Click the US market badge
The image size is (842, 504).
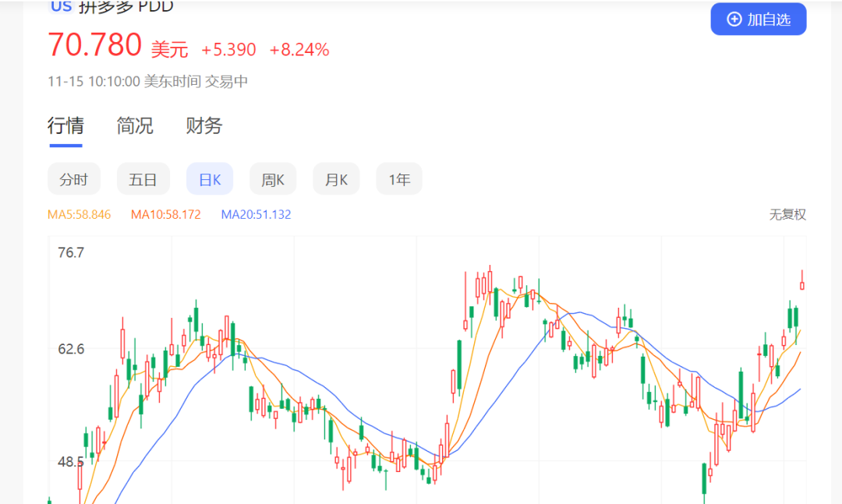coord(61,6)
